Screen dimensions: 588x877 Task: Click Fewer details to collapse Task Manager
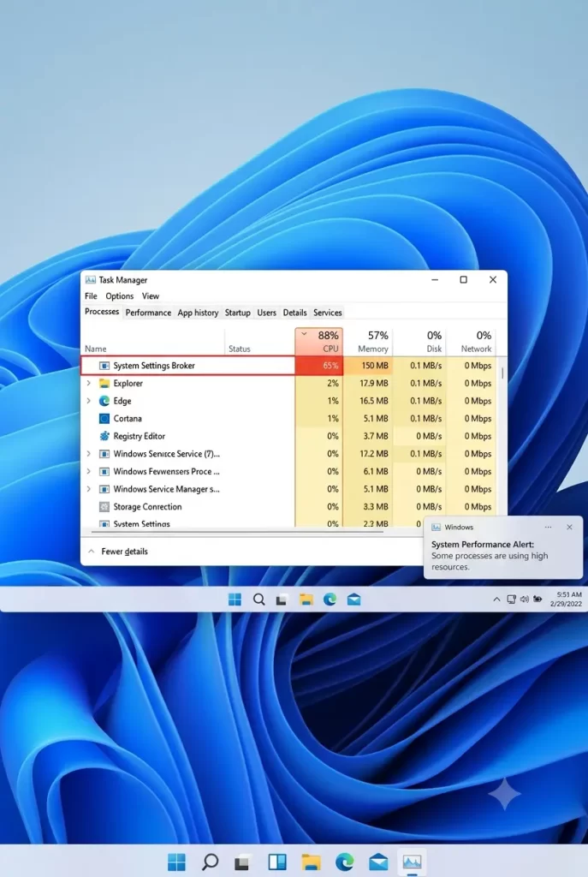(x=118, y=552)
